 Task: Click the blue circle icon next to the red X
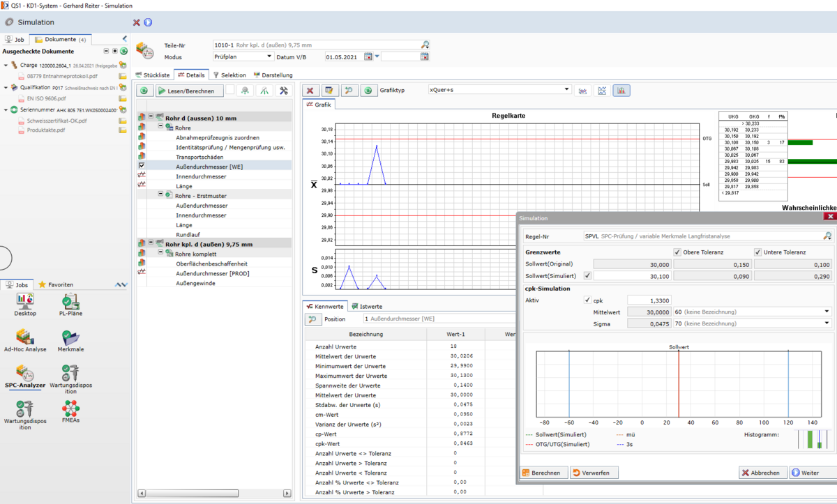pos(148,22)
